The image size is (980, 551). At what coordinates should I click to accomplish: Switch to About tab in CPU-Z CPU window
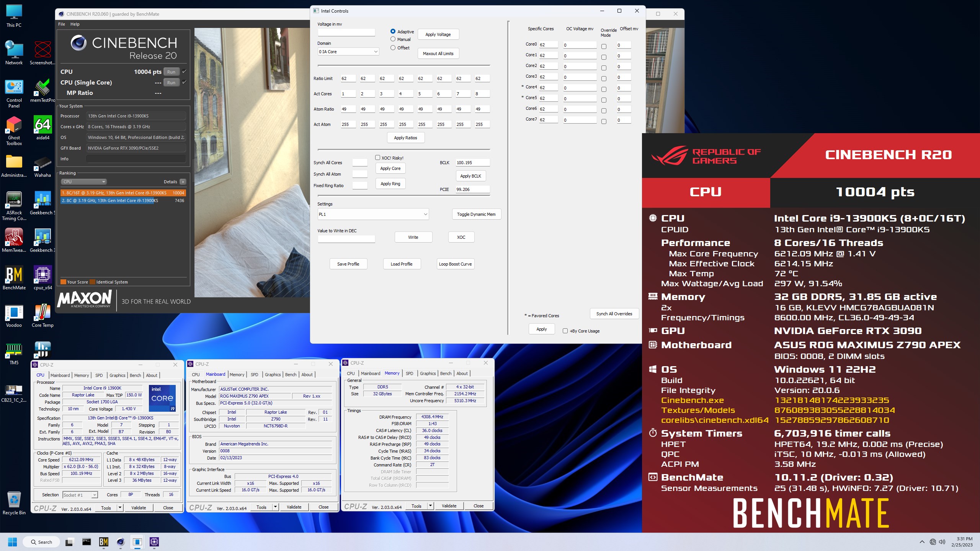(152, 375)
